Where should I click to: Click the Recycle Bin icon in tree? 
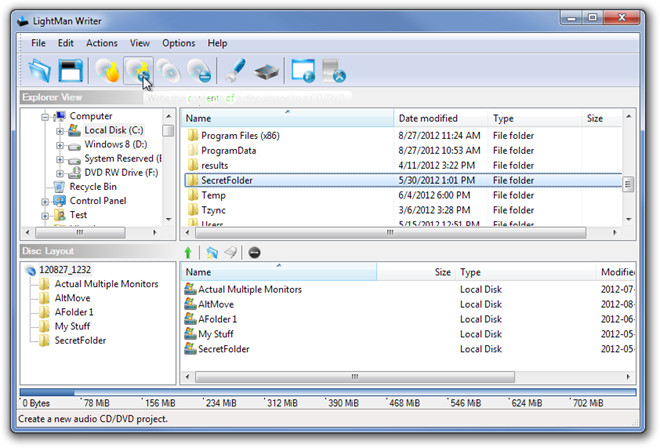(x=59, y=187)
